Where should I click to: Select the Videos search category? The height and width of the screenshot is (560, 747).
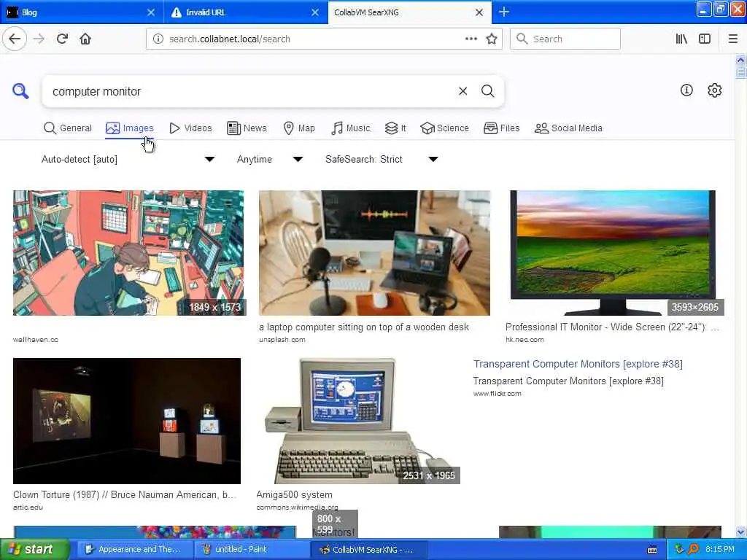190,128
